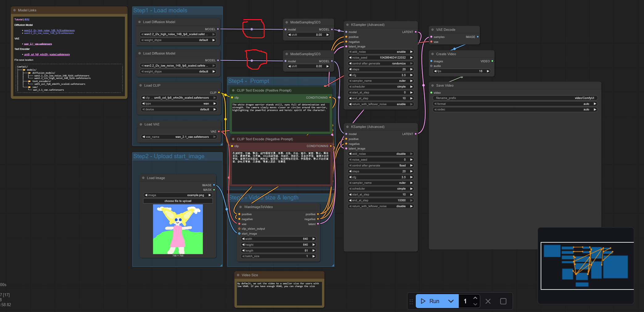Click the Step3 - Video size & length group title
Image resolution: width=644 pixels, height=312 pixels.
[x=263, y=198]
